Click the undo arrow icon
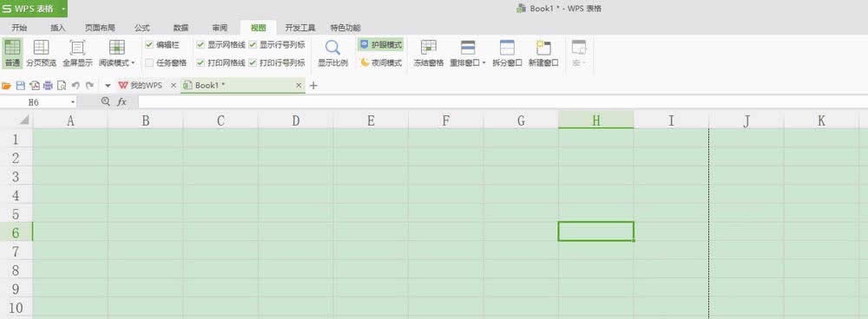The height and width of the screenshot is (319, 868). tap(76, 86)
